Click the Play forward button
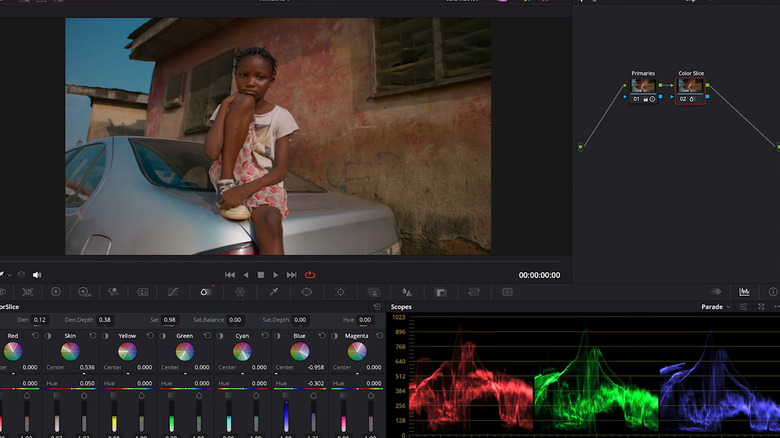Image resolution: width=780 pixels, height=438 pixels. tap(276, 275)
